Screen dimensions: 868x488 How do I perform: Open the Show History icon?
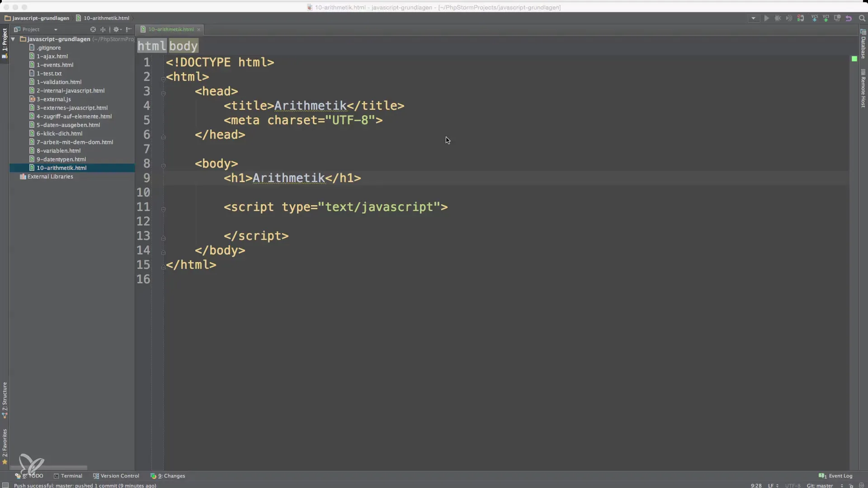point(837,19)
